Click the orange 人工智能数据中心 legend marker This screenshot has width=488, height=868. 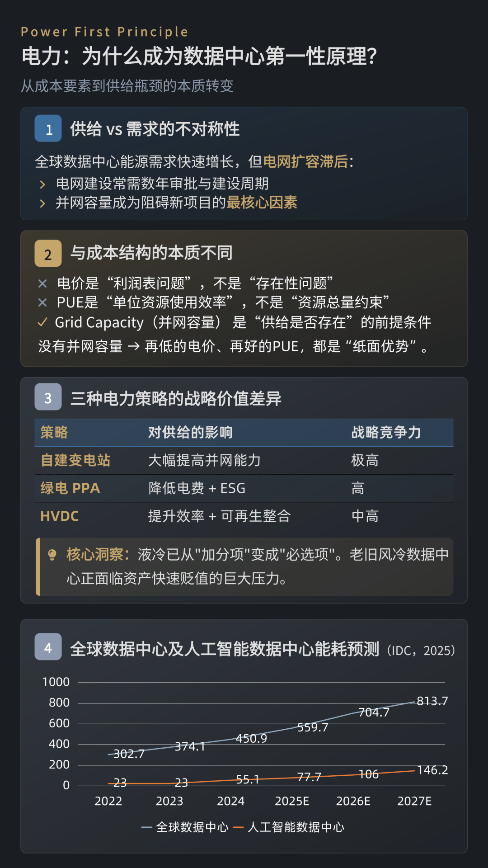coord(238,827)
